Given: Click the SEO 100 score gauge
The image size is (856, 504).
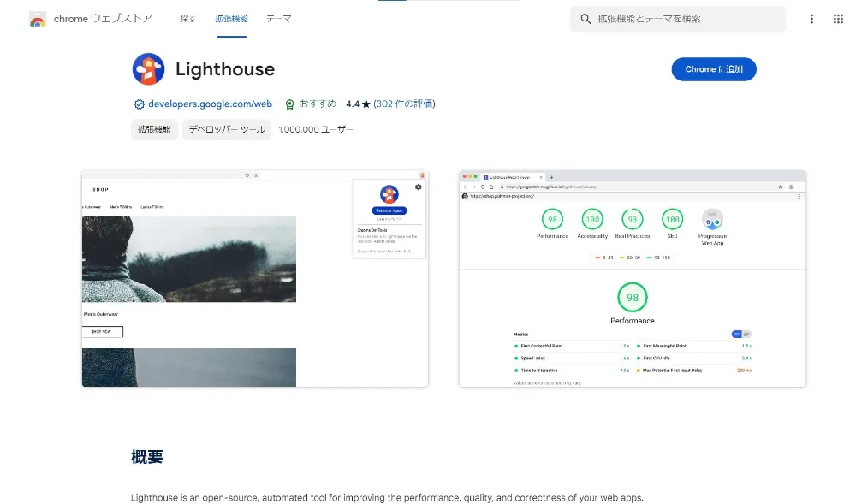Looking at the screenshot, I should coord(672,219).
